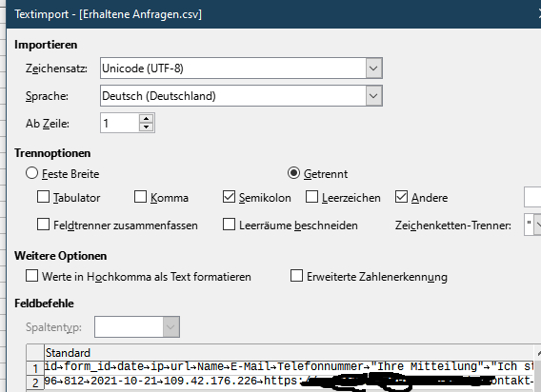Open the Zeichenketten-Trenner dropdown

click(537, 225)
